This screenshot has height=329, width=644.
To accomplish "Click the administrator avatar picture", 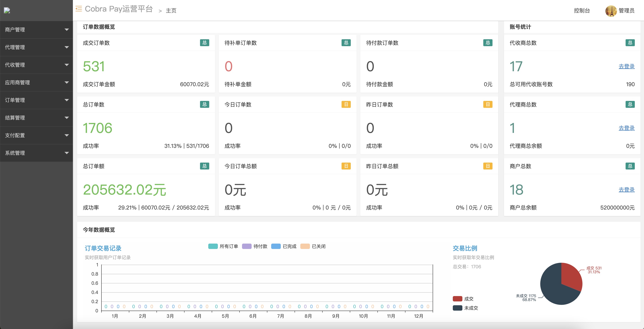I will (611, 11).
